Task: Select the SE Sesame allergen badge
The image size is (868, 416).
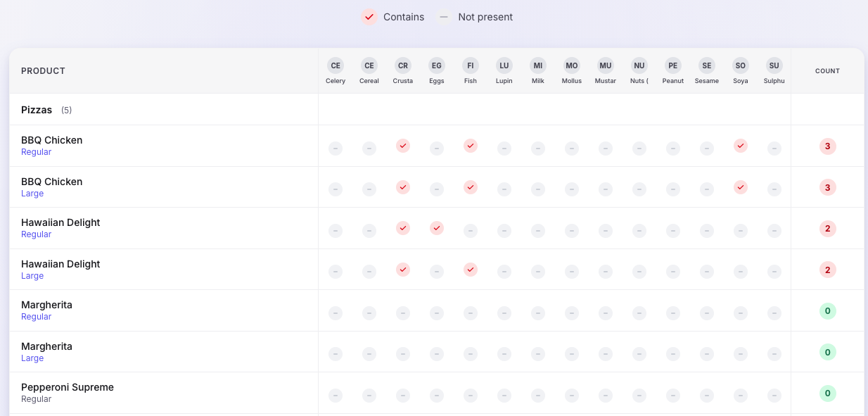Action: click(707, 65)
